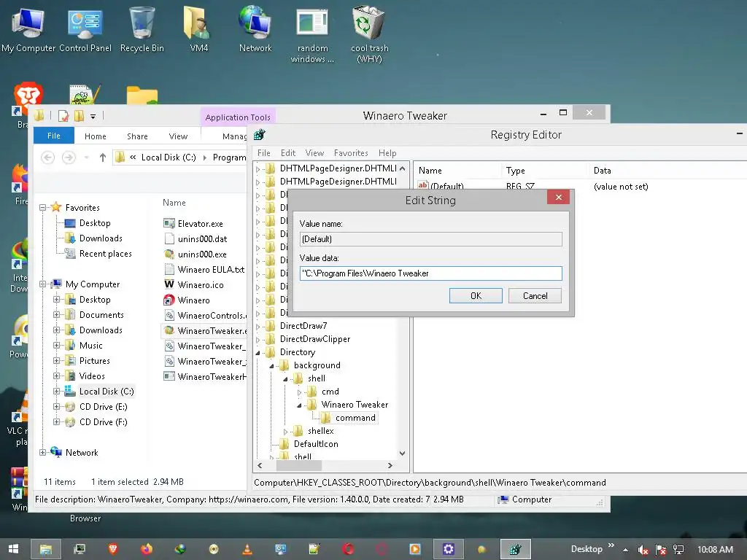Click the Application Tools contextual tab

[x=238, y=117]
